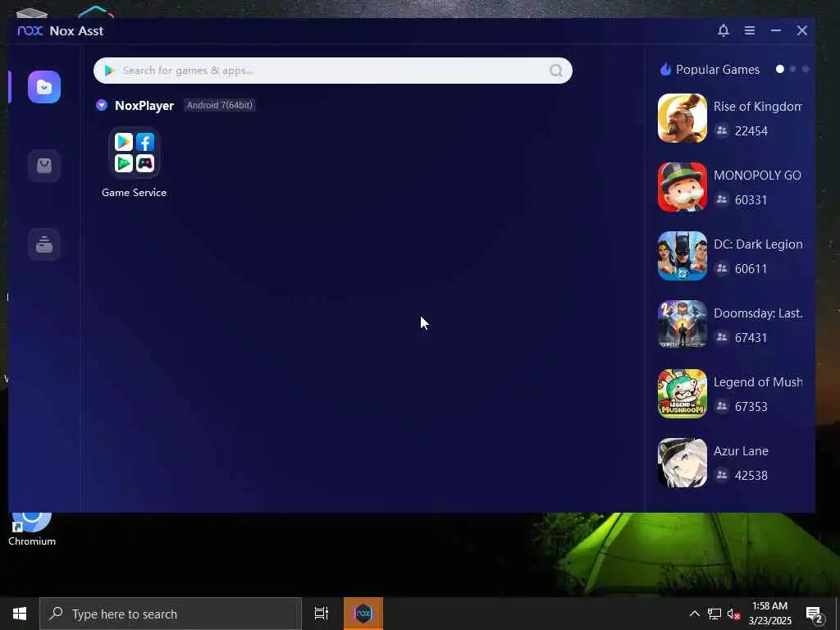Click the taskbar Type here to search box
Image resolution: width=840 pixels, height=630 pixels.
(171, 614)
